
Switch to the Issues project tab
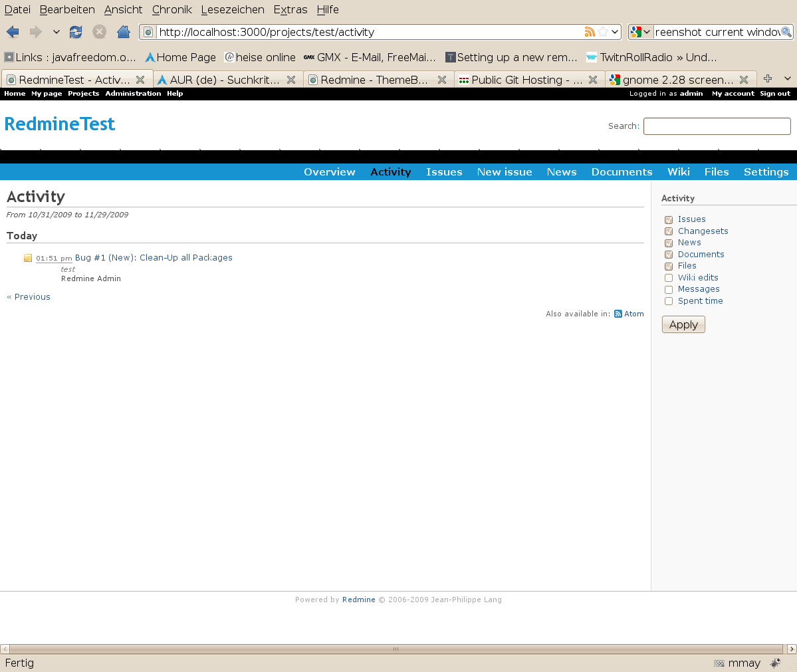[x=444, y=171]
